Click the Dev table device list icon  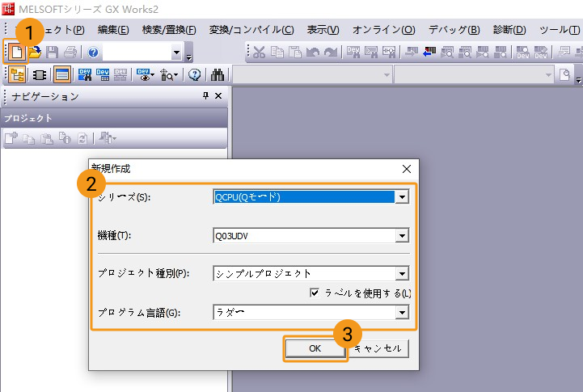(103, 74)
